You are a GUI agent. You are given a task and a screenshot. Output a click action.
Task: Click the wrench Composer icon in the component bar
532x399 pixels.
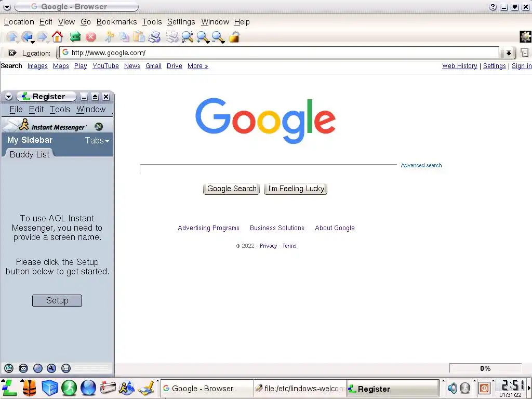[x=51, y=368]
